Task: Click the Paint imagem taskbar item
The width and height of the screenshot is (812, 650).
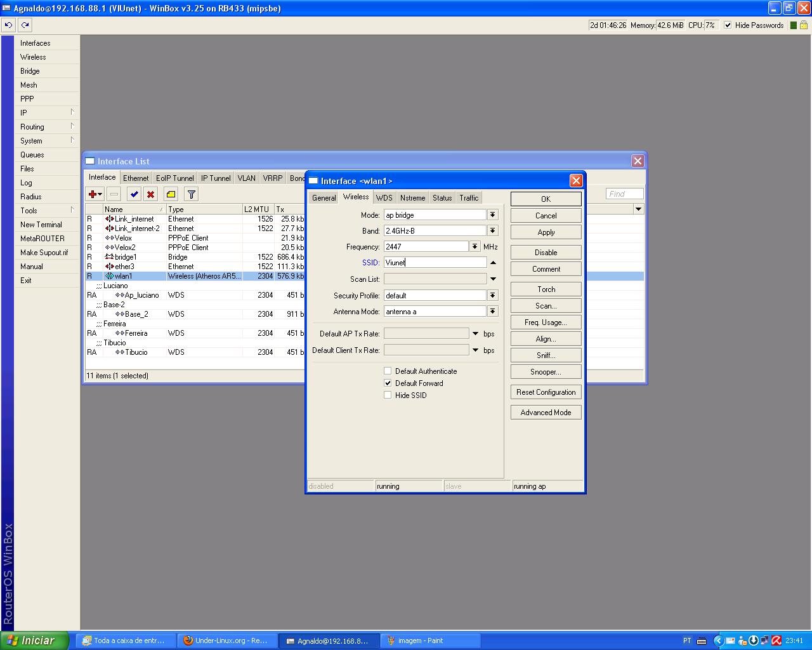Action: coord(430,640)
